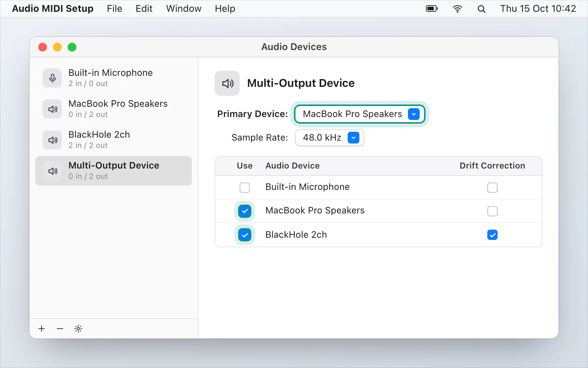Open the File menu

point(115,8)
